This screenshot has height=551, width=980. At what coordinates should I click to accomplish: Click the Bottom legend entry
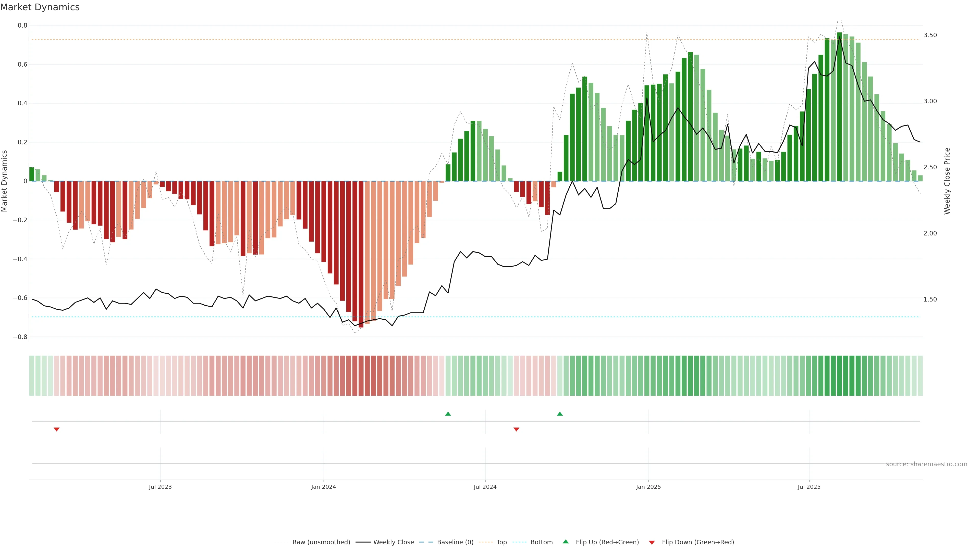[541, 542]
